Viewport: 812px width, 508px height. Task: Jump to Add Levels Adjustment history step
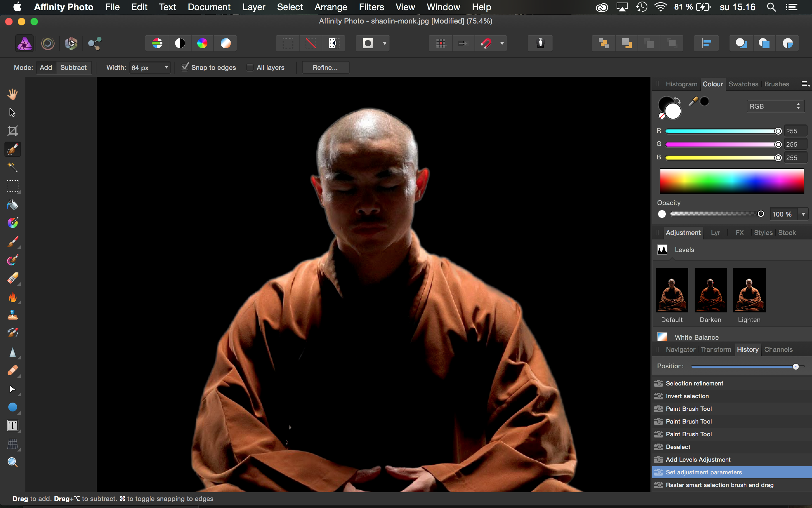pyautogui.click(x=731, y=460)
